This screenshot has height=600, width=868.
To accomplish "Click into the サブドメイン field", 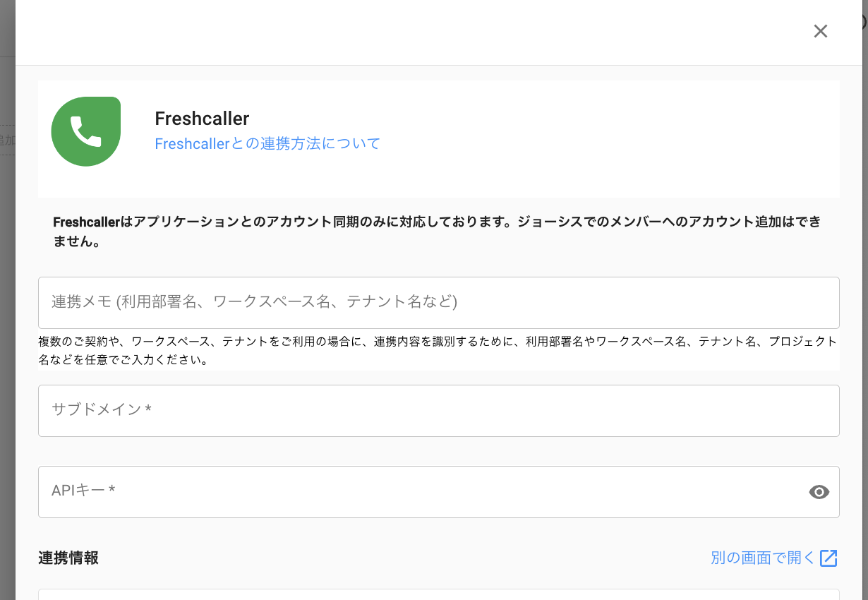I will pyautogui.click(x=438, y=410).
